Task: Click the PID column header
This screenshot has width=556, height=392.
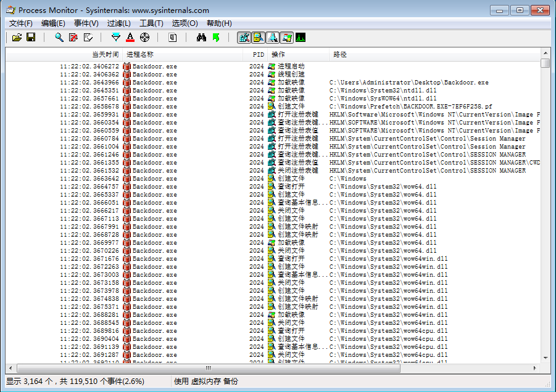Action: click(255, 54)
